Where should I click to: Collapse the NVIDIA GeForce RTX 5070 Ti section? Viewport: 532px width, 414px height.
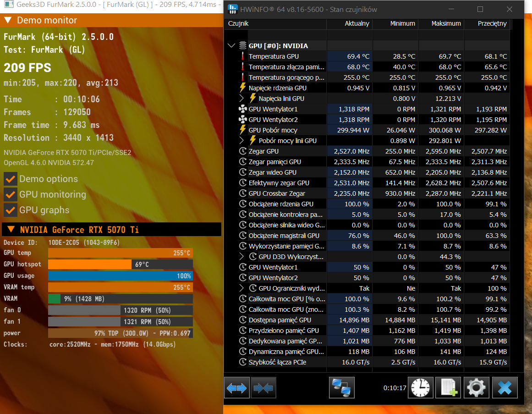[11, 229]
